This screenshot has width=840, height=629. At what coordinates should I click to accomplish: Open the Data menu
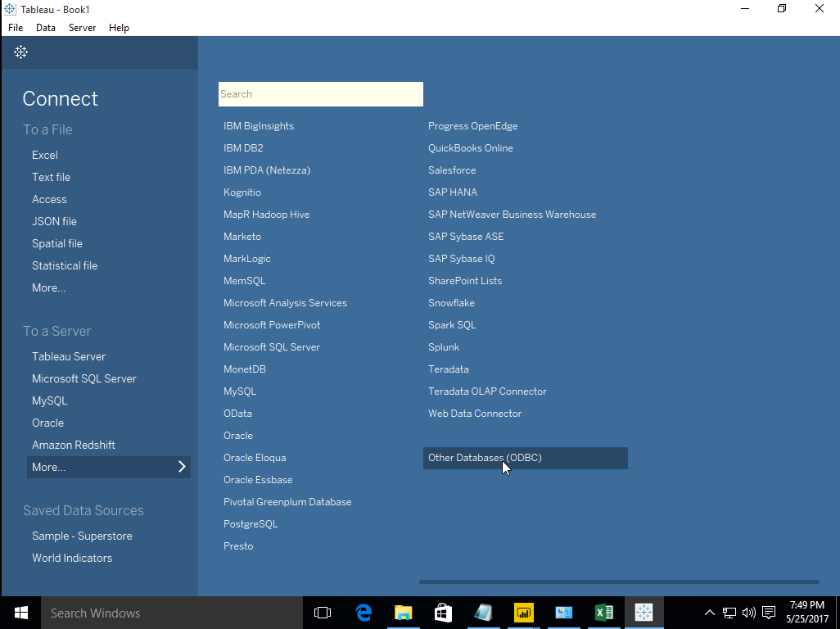point(46,28)
